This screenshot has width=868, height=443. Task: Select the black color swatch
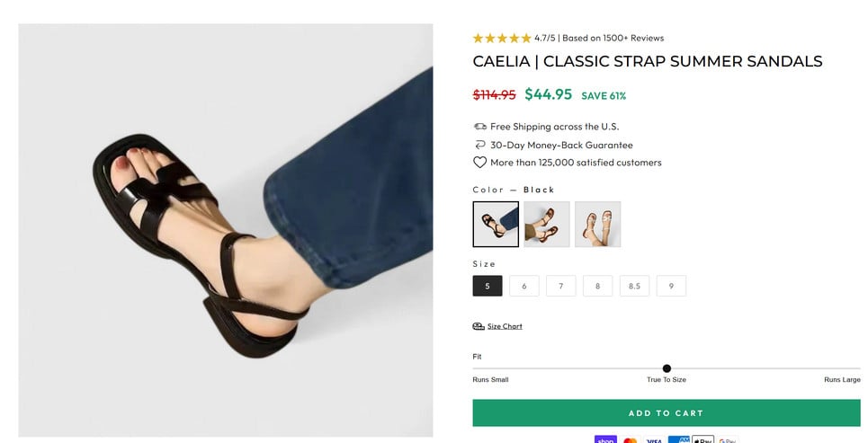(x=496, y=224)
